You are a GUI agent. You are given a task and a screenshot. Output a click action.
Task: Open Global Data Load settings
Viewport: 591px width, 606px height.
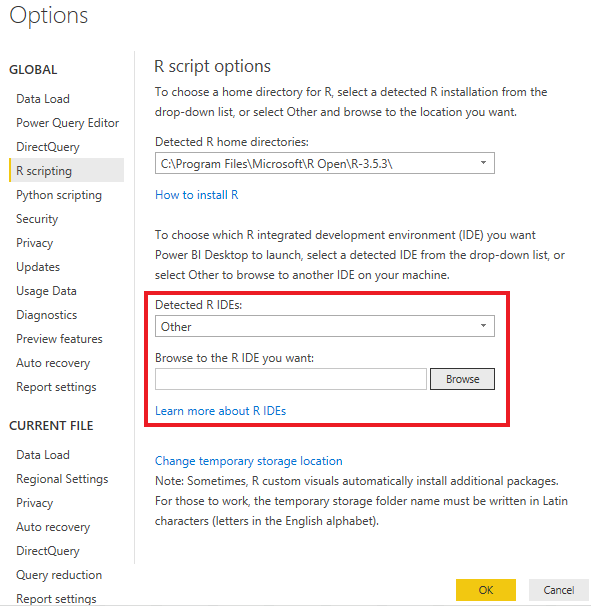[x=43, y=99]
